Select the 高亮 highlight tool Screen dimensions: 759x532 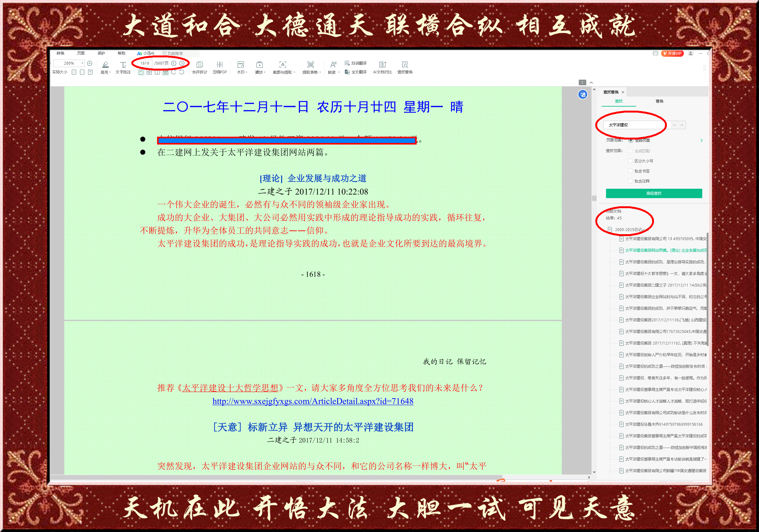tap(105, 67)
